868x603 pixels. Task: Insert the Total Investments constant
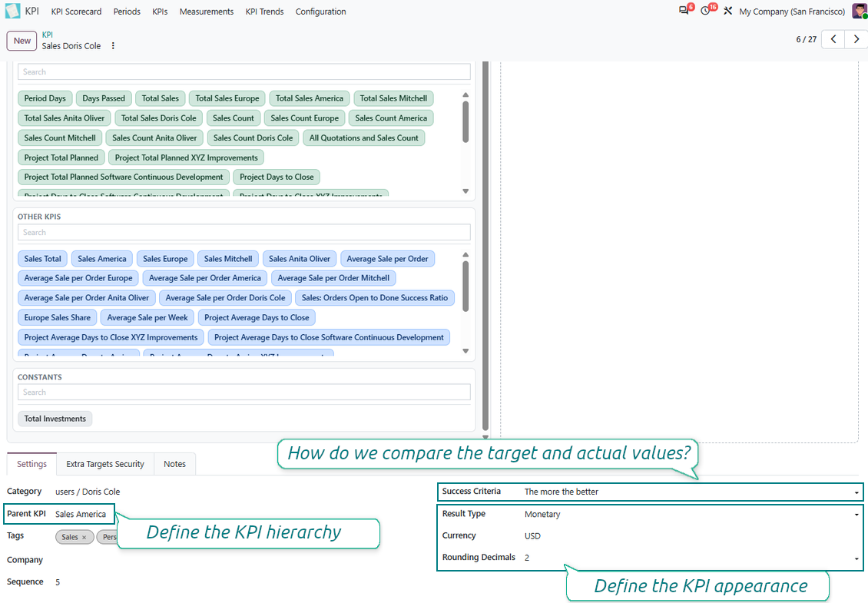click(x=55, y=419)
